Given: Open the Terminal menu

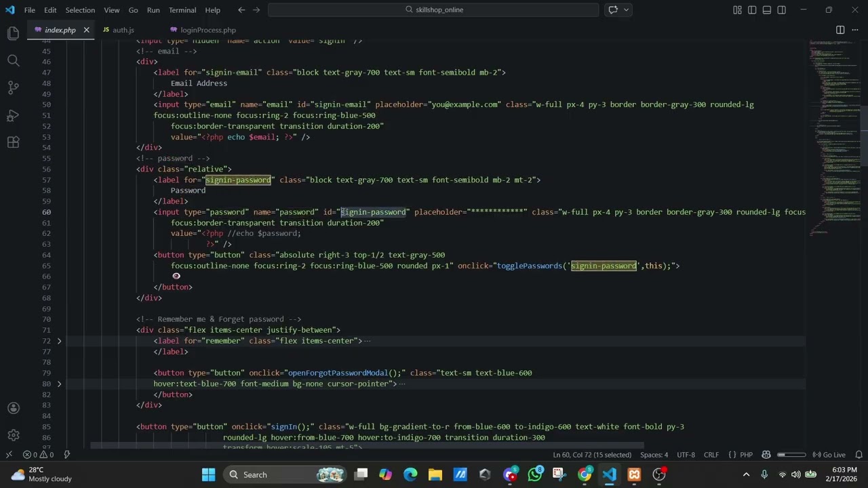Looking at the screenshot, I should click(182, 10).
